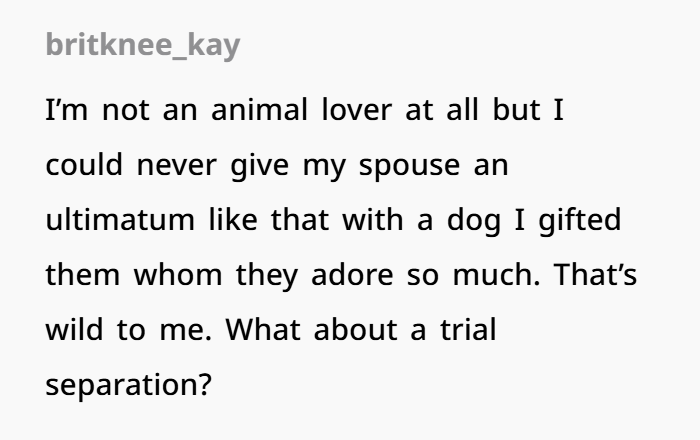Open the britknee_kay user profile link
This screenshot has height=440, width=700.
tap(143, 46)
